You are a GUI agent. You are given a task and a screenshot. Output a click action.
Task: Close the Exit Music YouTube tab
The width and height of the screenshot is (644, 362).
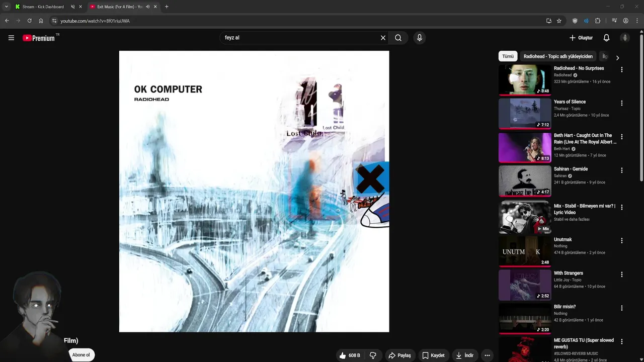click(155, 7)
